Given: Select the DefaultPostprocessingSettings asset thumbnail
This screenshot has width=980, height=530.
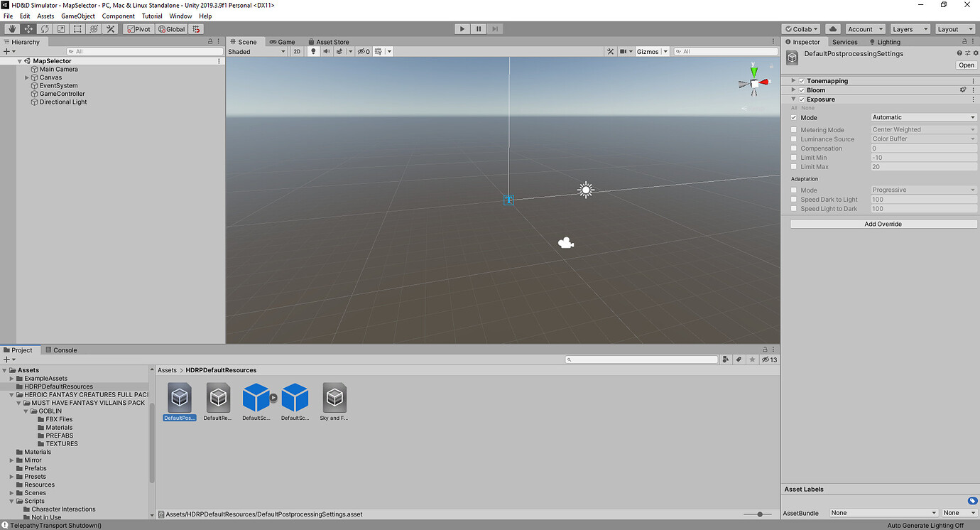Looking at the screenshot, I should tap(179, 396).
